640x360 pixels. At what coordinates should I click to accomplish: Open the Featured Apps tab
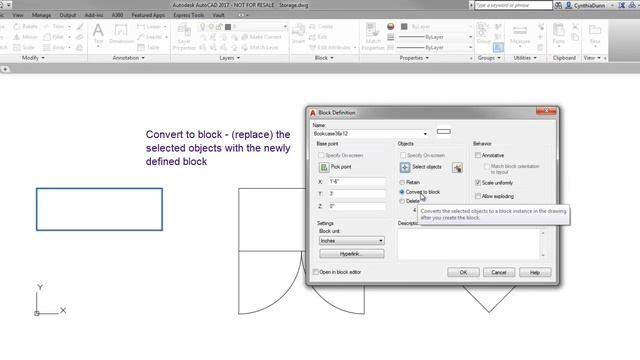(148, 15)
